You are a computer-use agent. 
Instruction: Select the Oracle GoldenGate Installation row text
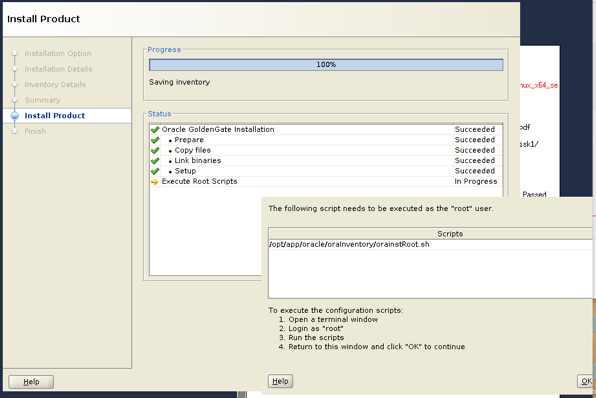[218, 129]
